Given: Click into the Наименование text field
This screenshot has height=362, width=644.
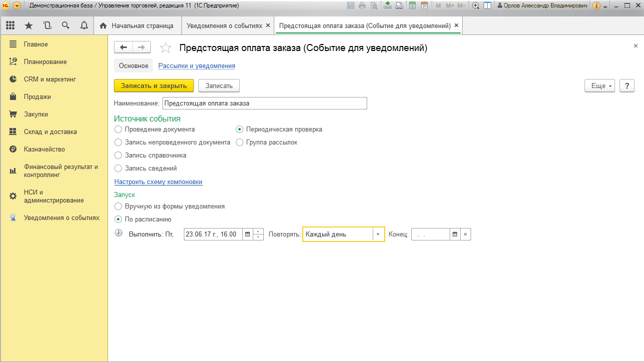Looking at the screenshot, I should [264, 103].
